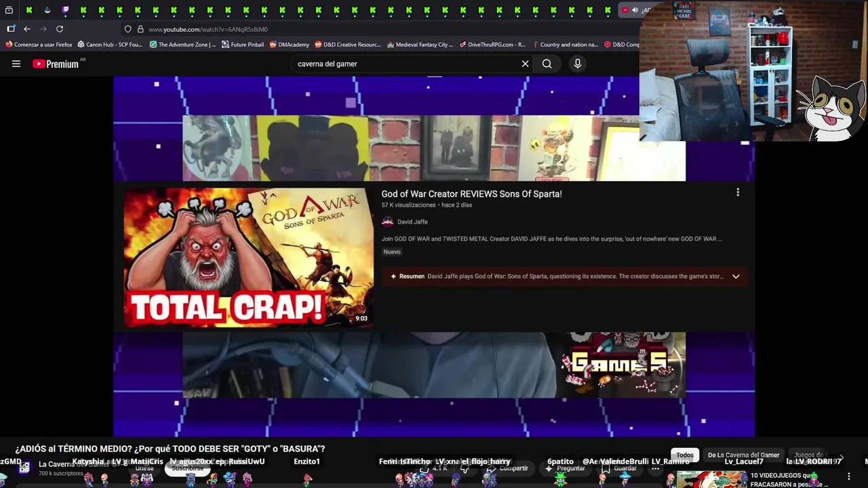Image resolution: width=868 pixels, height=488 pixels.
Task: Click the YouTube Premium logo
Action: click(56, 64)
